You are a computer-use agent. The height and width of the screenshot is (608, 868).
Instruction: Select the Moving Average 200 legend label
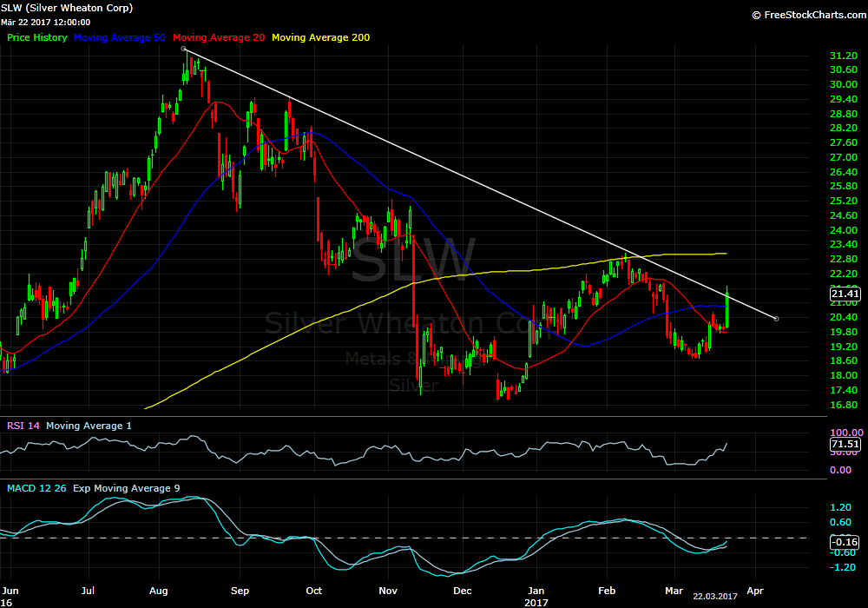coord(320,37)
